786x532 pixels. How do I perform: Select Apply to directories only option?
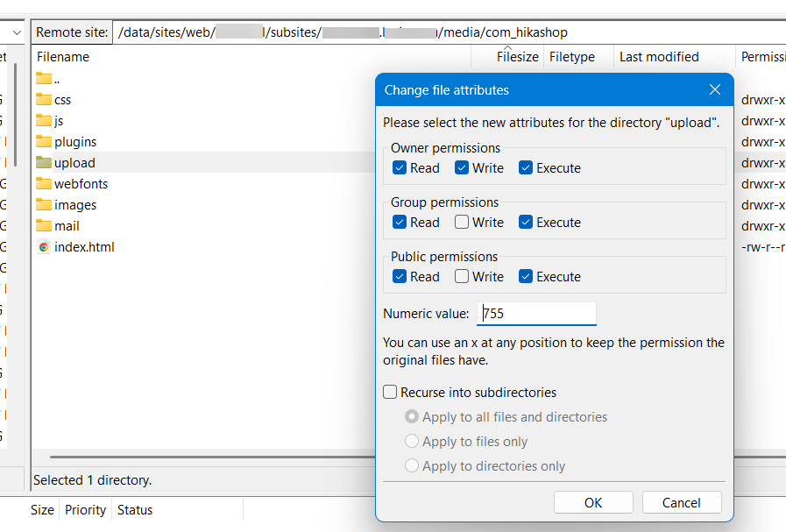pos(412,466)
